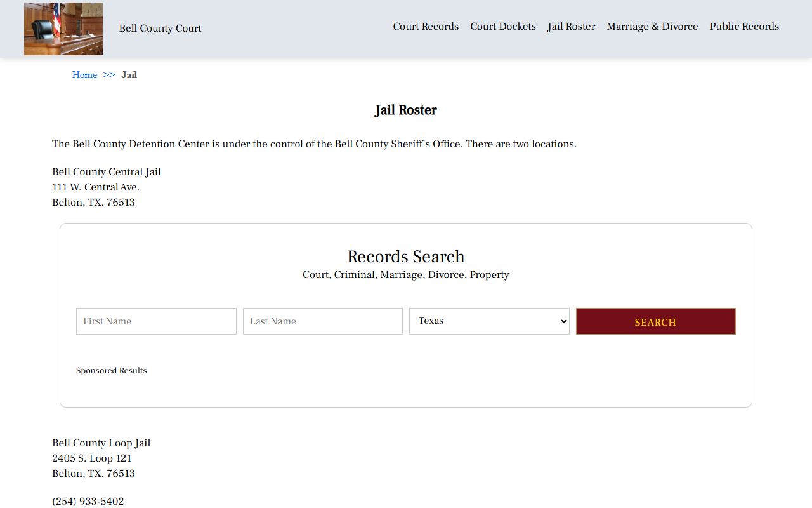
Task: Click the Jail Roster page heading
Action: click(x=405, y=110)
